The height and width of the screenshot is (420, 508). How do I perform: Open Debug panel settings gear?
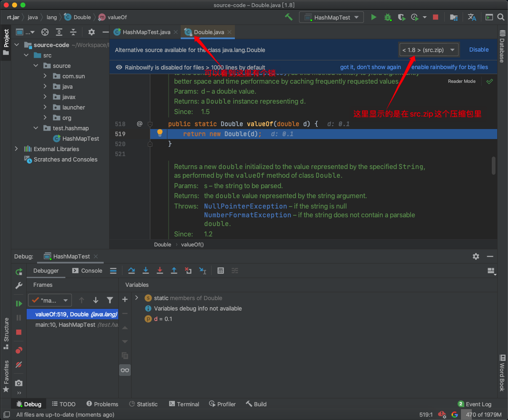476,256
